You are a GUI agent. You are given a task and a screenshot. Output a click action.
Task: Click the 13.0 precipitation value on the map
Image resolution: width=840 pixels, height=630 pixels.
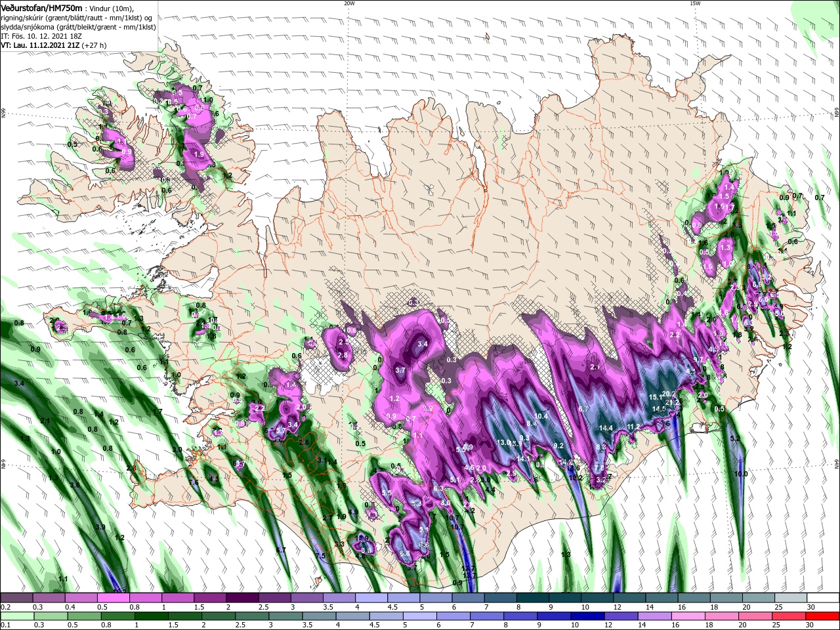point(503,442)
